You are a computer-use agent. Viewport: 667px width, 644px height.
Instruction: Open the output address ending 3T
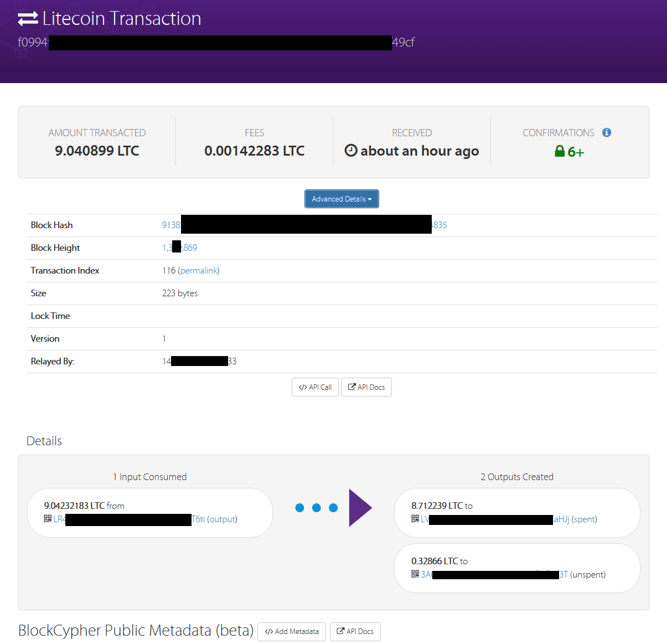(x=494, y=574)
